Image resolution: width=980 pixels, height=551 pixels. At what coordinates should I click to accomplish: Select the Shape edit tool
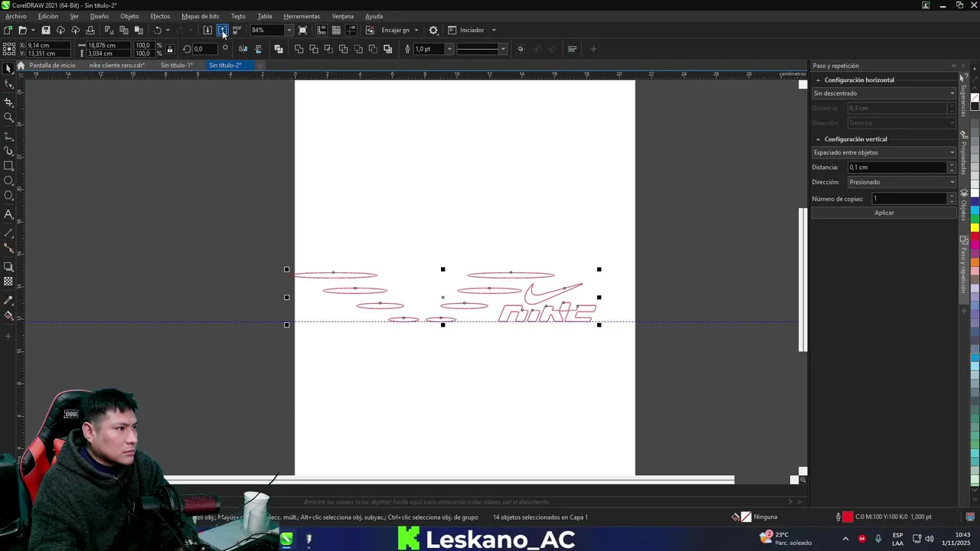point(8,84)
